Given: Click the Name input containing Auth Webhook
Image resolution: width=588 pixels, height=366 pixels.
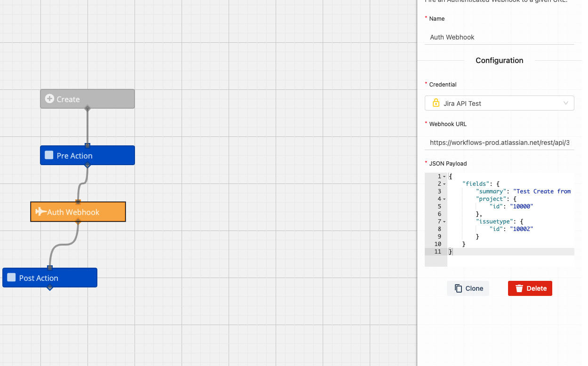Looking at the screenshot, I should (499, 37).
